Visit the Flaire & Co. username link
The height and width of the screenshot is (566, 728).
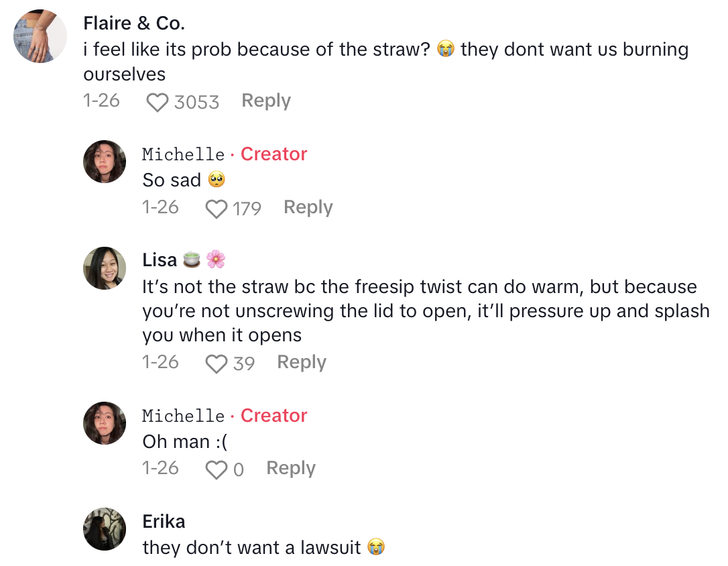(x=133, y=23)
